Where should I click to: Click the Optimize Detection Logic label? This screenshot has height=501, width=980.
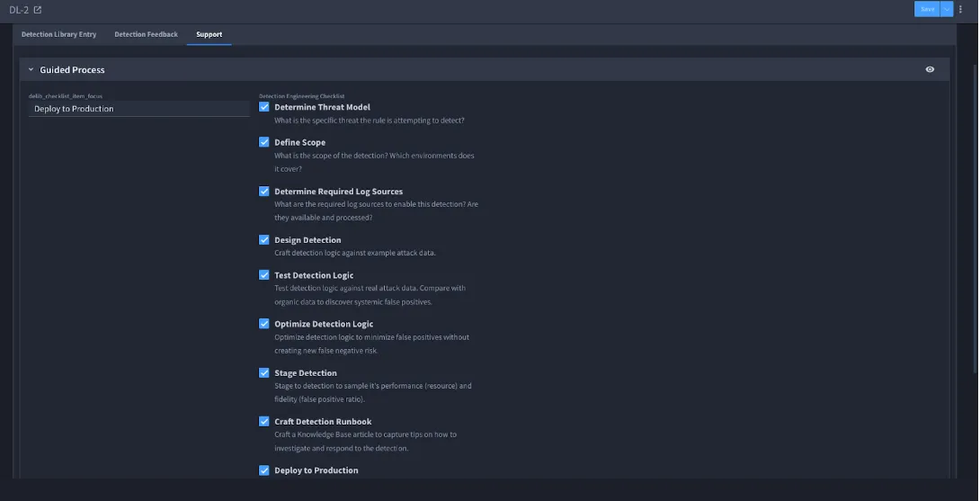coord(324,324)
